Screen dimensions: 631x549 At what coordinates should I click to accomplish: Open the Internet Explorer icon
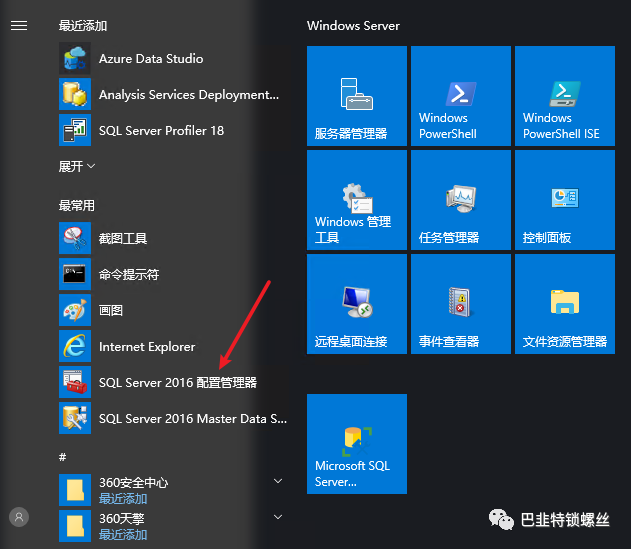[75, 346]
